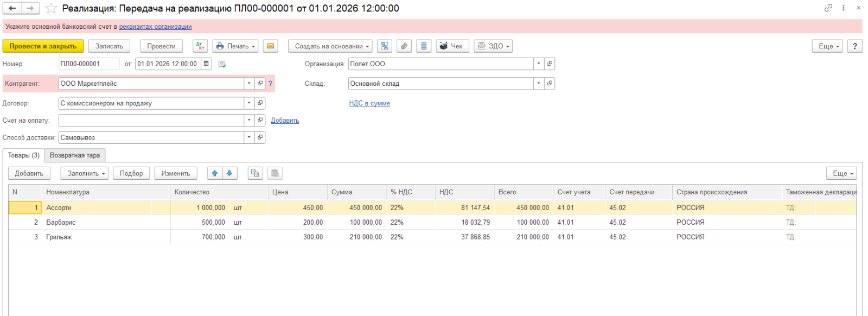Click the Провести и закрыть button
868x316 pixels.
[43, 46]
